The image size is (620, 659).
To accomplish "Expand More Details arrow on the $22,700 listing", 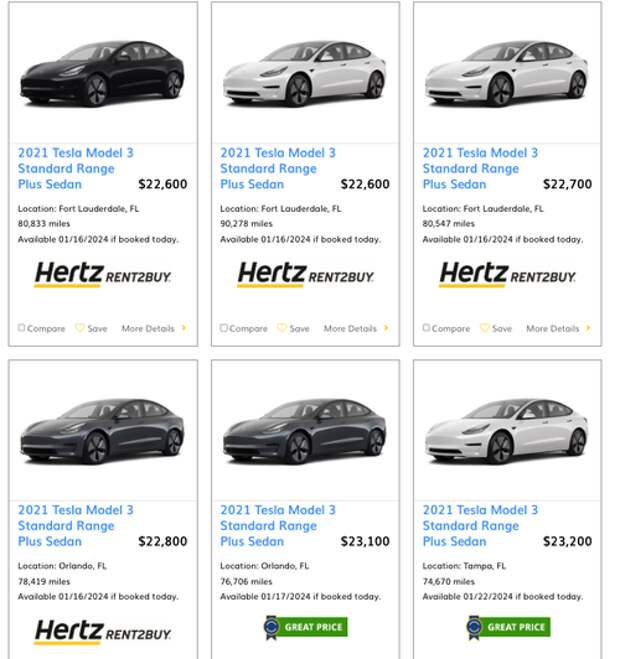I will (588, 328).
